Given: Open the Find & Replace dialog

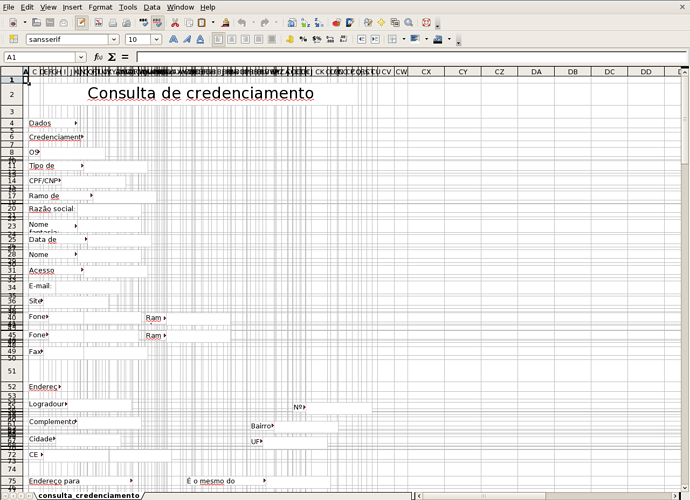Looking at the screenshot, I should click(368, 22).
